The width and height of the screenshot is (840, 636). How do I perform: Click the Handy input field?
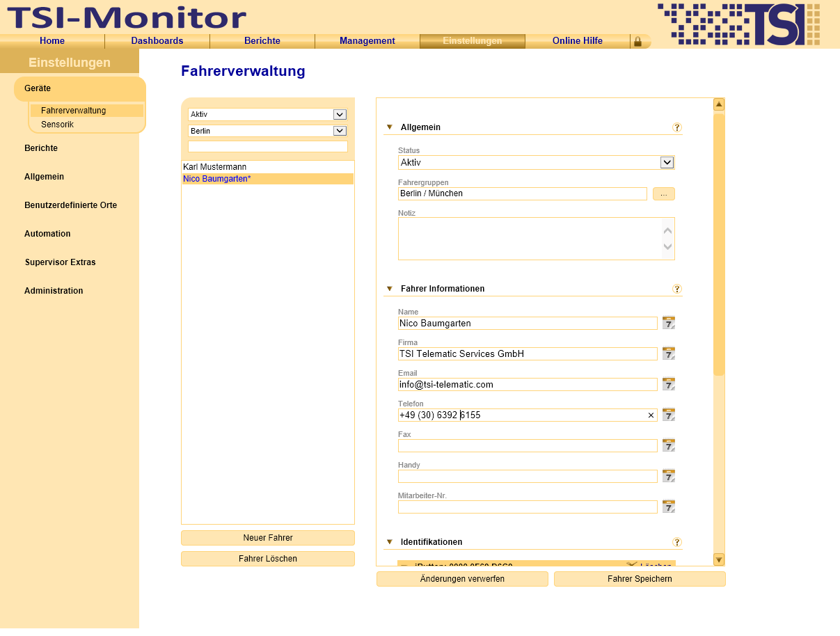coord(528,476)
